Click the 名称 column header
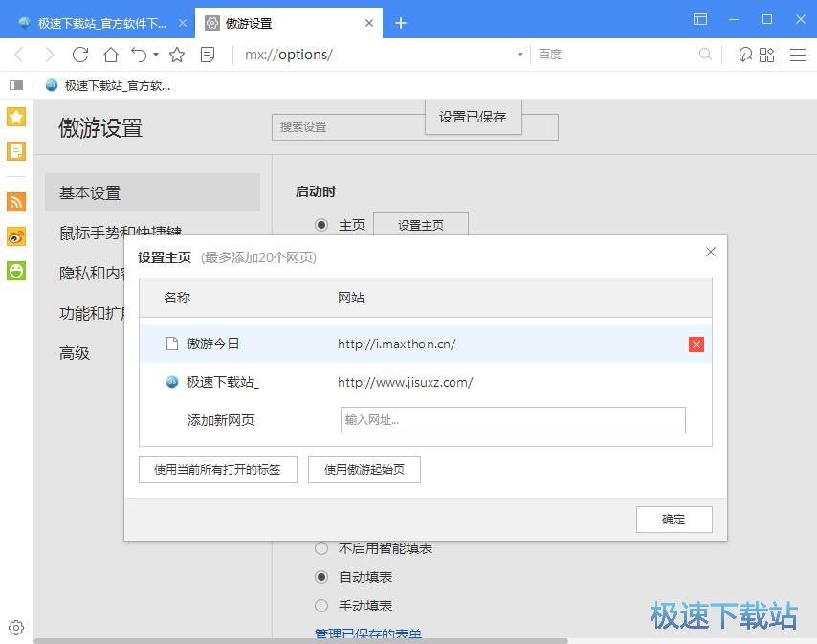Viewport: 817px width, 644px height. (177, 298)
